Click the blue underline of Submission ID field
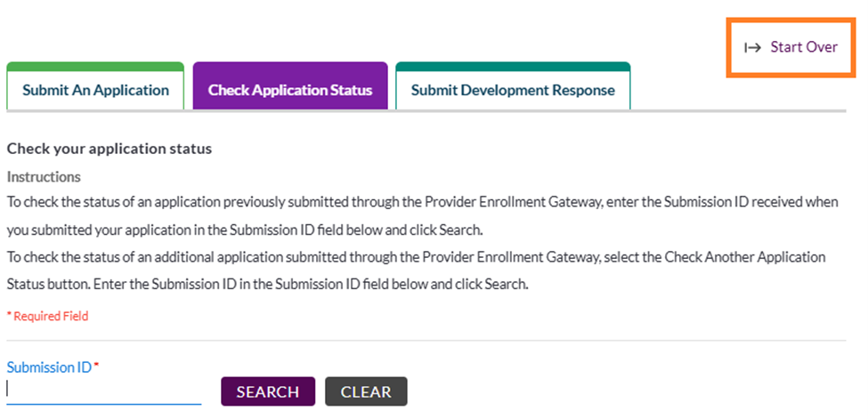The width and height of the screenshot is (868, 419). [104, 404]
